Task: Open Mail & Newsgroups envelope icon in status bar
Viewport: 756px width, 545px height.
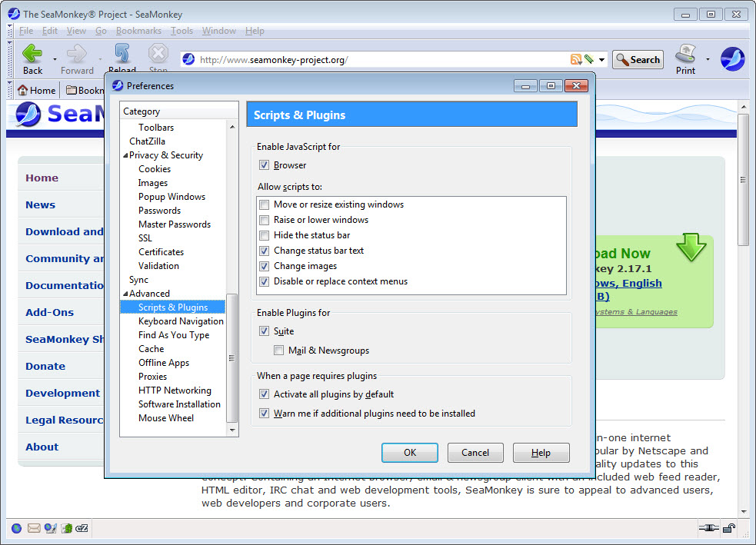Action: [34, 528]
